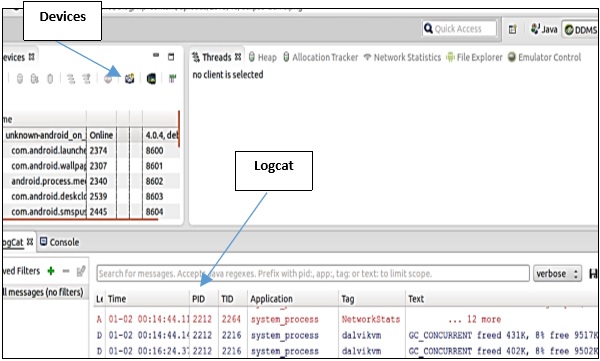Image resolution: width=600 pixels, height=361 pixels.
Task: Click the Stop Process icon
Action: coord(108,78)
